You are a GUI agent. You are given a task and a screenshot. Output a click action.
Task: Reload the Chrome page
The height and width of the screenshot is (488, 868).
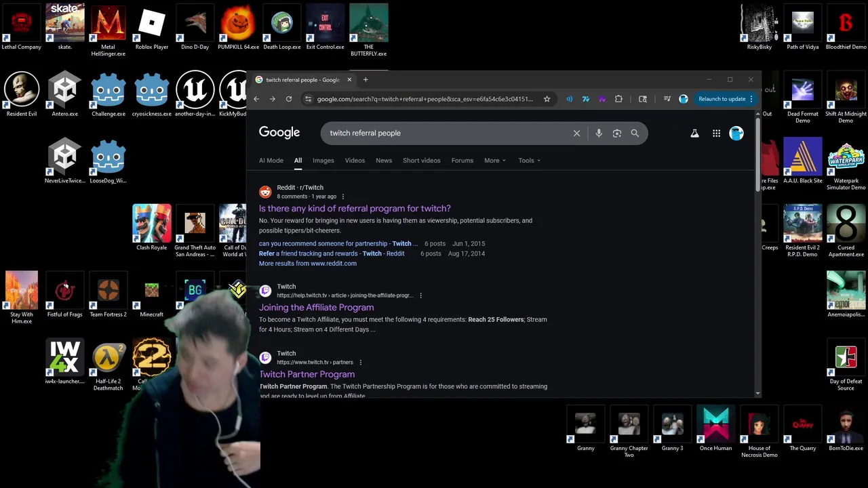click(x=289, y=99)
